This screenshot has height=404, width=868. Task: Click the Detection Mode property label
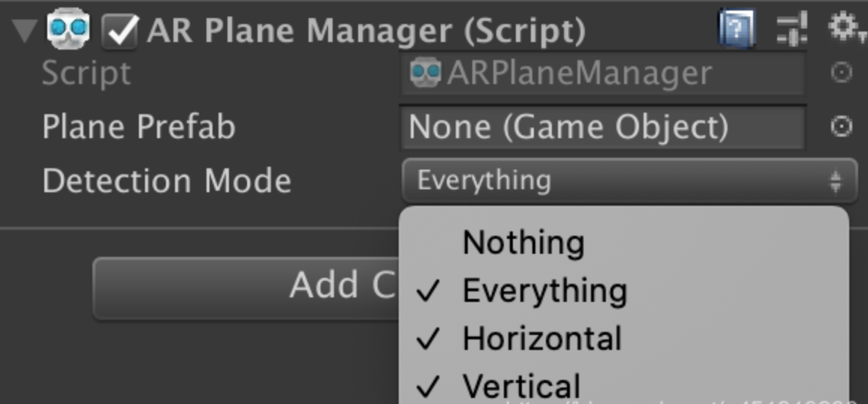(x=167, y=181)
